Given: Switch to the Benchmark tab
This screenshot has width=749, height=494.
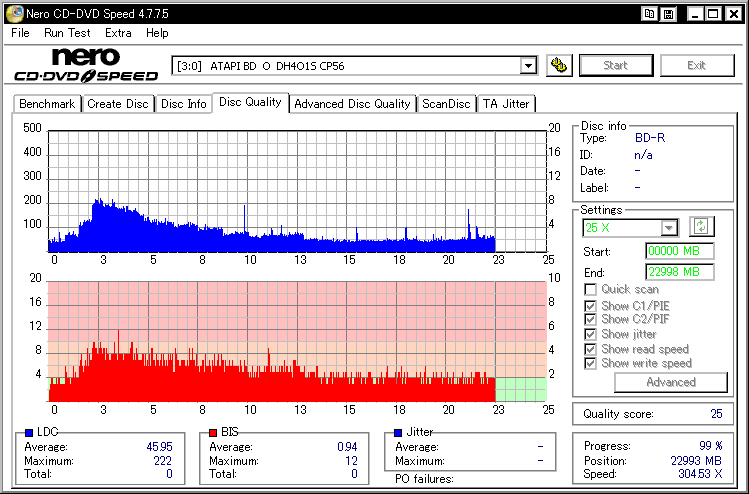Looking at the screenshot, I should [x=47, y=104].
